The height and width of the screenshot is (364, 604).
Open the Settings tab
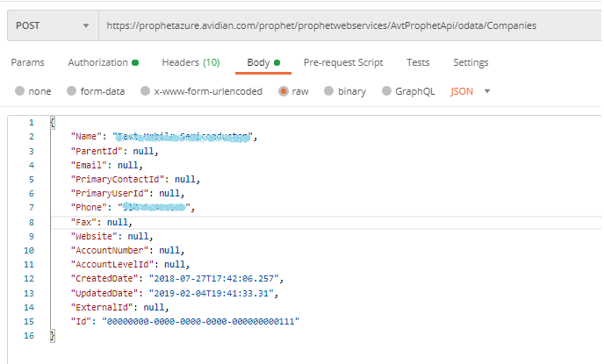[471, 62]
